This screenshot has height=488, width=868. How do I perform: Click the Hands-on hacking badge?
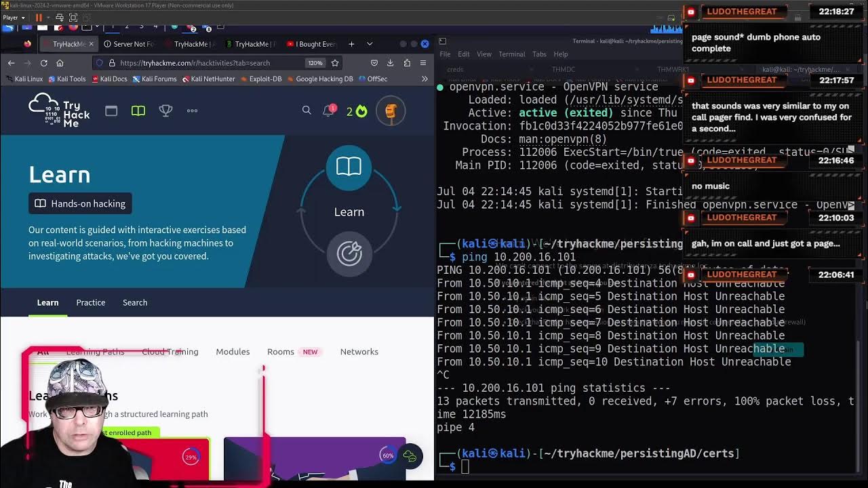pyautogui.click(x=80, y=203)
